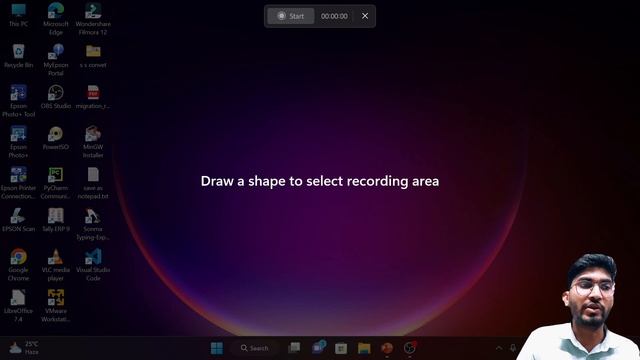Screen dimensions: 640x360
Task: Open Task View from taskbar
Action: (x=294, y=348)
